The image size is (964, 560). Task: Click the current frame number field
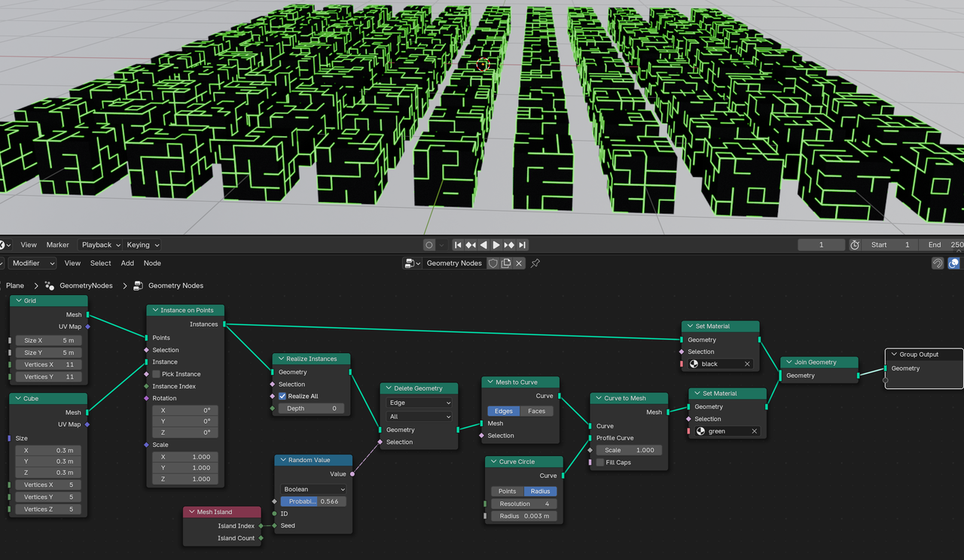821,245
